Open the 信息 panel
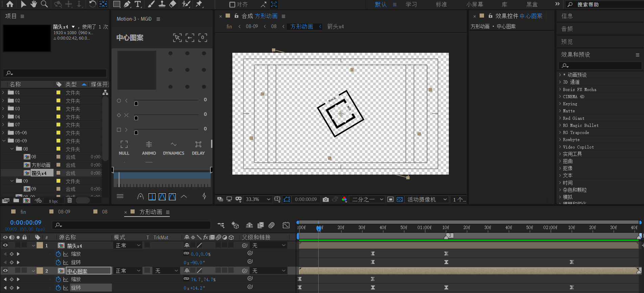The image size is (644, 293). (567, 16)
